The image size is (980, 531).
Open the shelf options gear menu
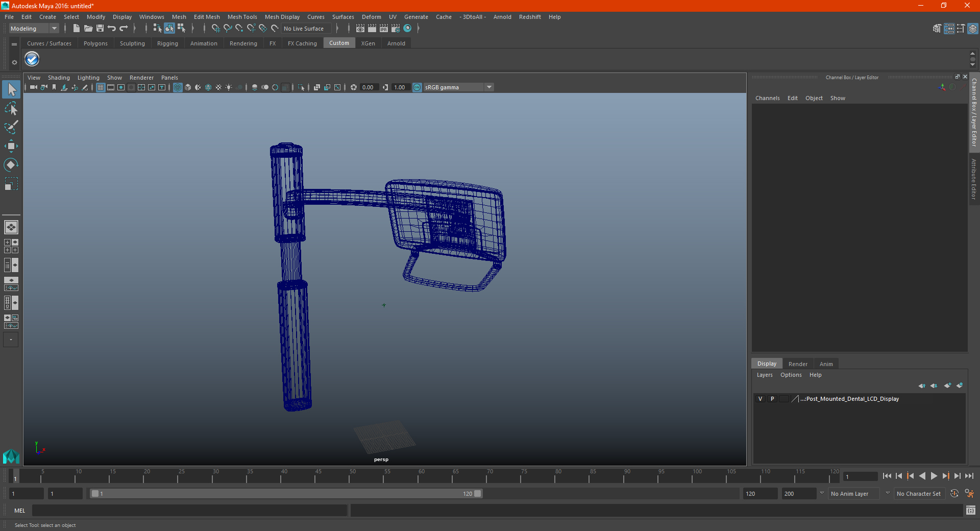[x=14, y=62]
